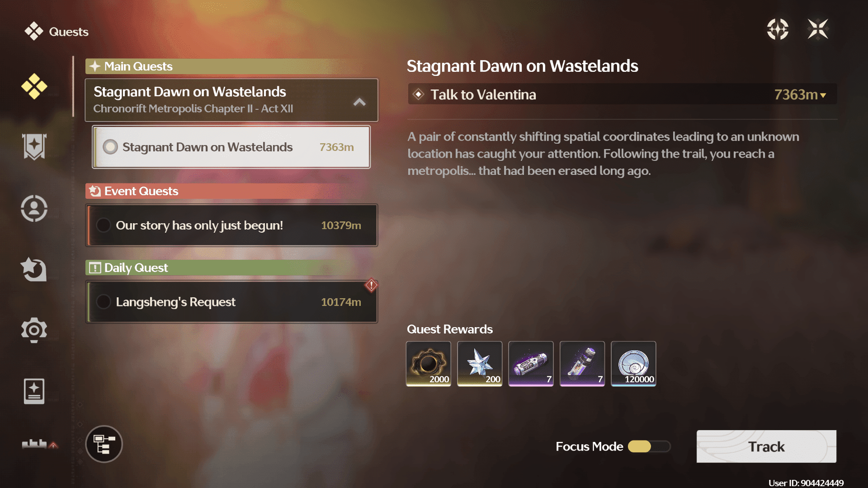The height and width of the screenshot is (488, 868).
Task: Click the Track button
Action: pyautogui.click(x=766, y=446)
